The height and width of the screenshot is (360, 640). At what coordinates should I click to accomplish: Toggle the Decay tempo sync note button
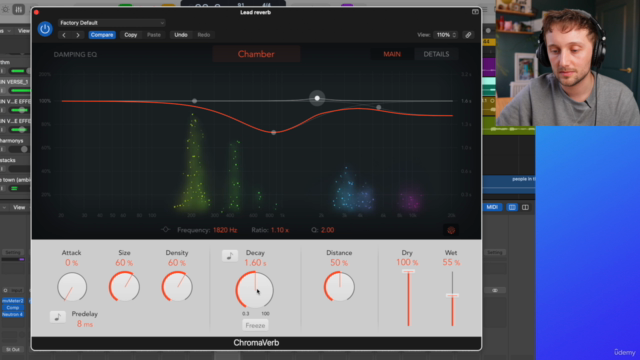coord(230,256)
